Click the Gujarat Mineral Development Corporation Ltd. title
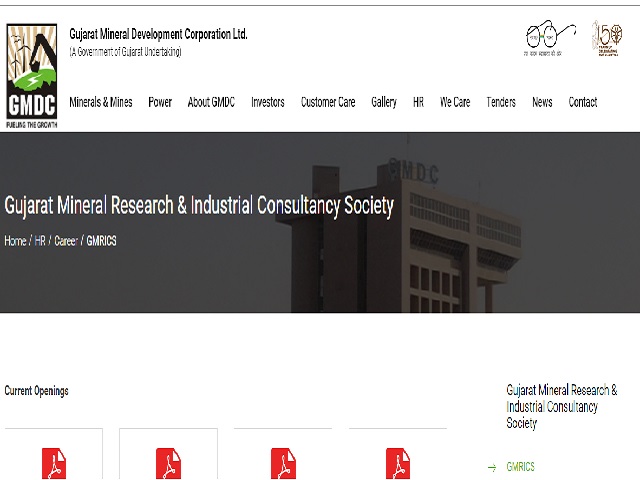The width and height of the screenshot is (640, 480). pyautogui.click(x=158, y=34)
